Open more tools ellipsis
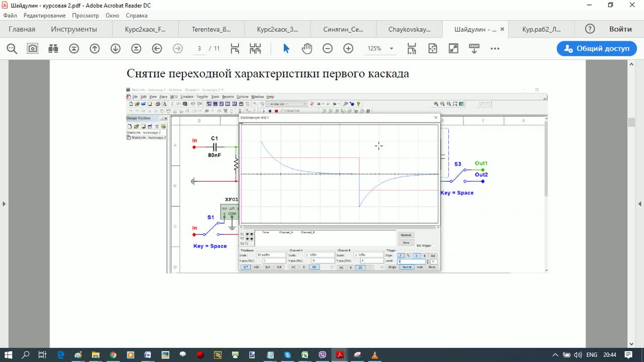Viewport: 644px width, 362px height. click(495, 49)
